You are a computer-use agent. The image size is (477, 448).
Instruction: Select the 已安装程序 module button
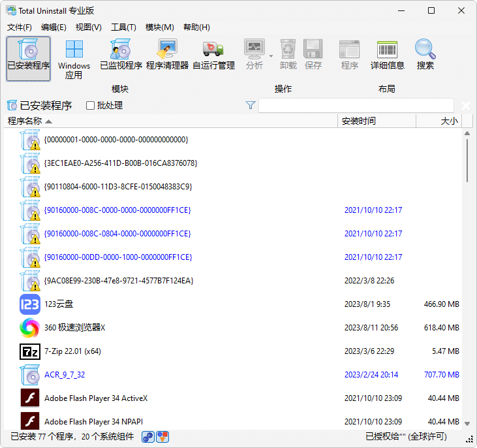coord(28,59)
